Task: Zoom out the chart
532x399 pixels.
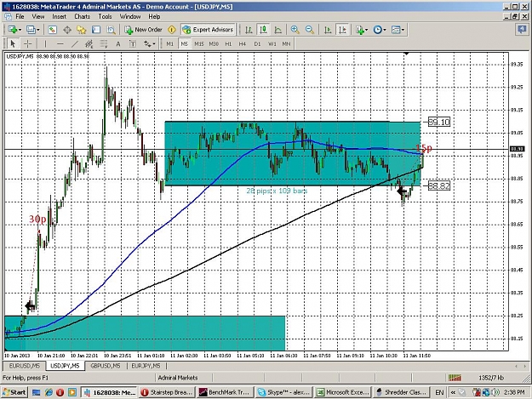Action: click(310, 30)
